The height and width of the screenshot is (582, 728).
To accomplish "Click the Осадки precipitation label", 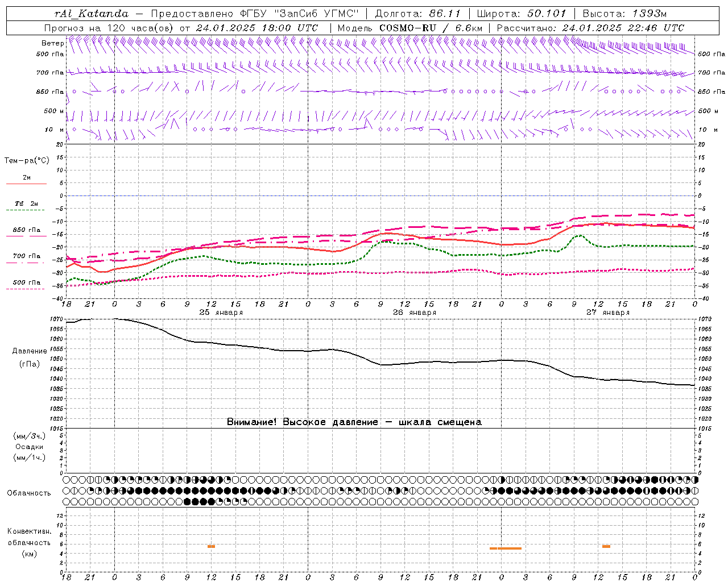I will pos(30,447).
